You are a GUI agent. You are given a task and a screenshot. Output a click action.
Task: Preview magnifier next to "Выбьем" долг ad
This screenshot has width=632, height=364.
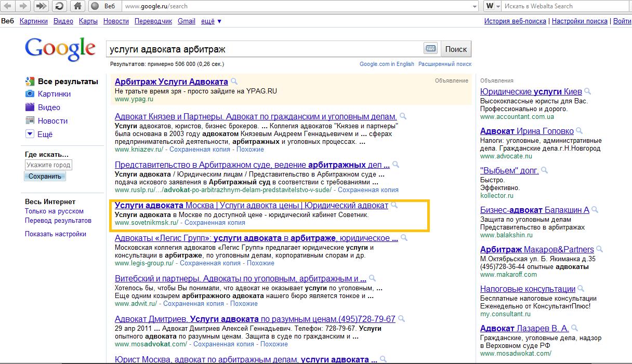pos(545,170)
